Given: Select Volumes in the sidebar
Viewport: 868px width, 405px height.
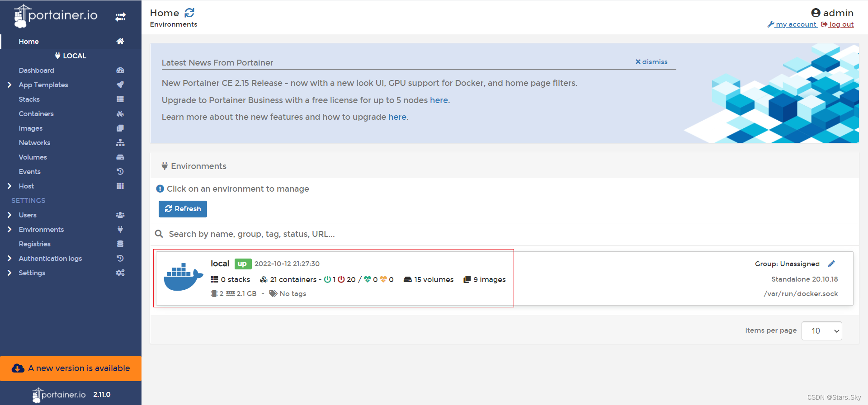Looking at the screenshot, I should click(x=33, y=157).
